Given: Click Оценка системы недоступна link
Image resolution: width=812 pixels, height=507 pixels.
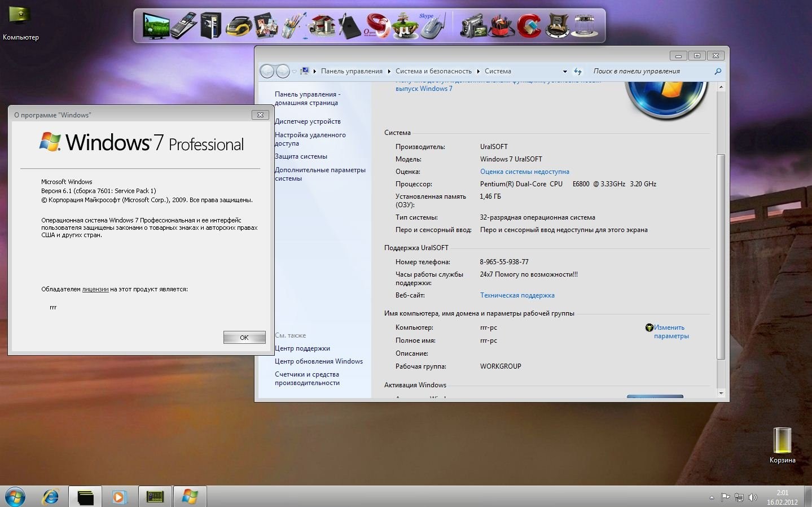Looking at the screenshot, I should point(524,172).
